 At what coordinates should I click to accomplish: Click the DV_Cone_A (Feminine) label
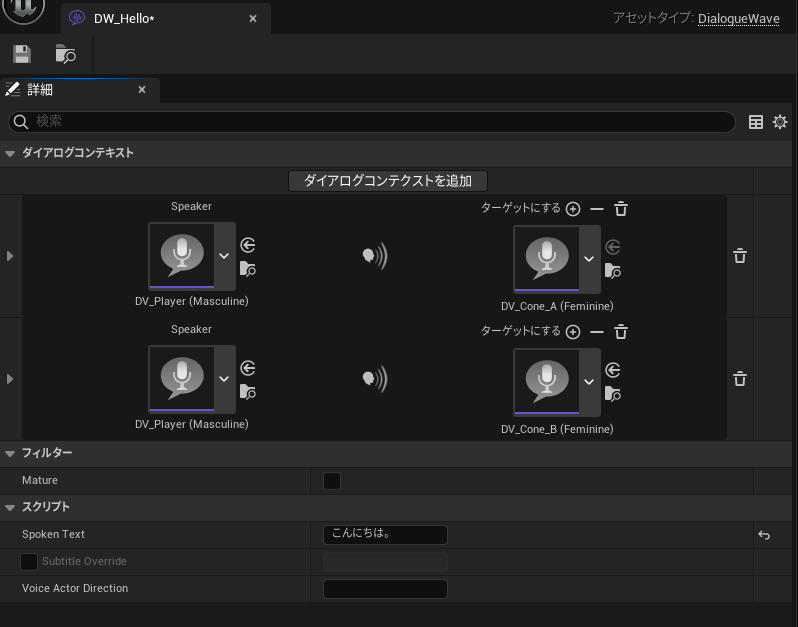click(x=557, y=306)
